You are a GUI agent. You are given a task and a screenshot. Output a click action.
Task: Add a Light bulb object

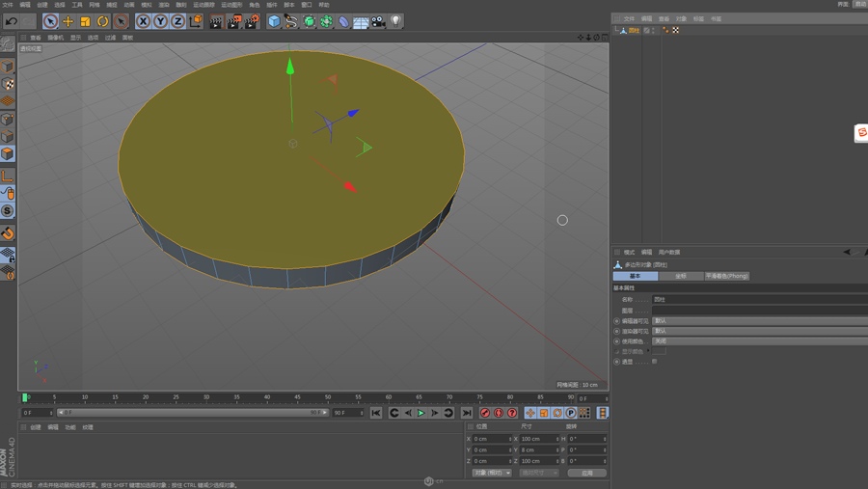click(x=395, y=21)
